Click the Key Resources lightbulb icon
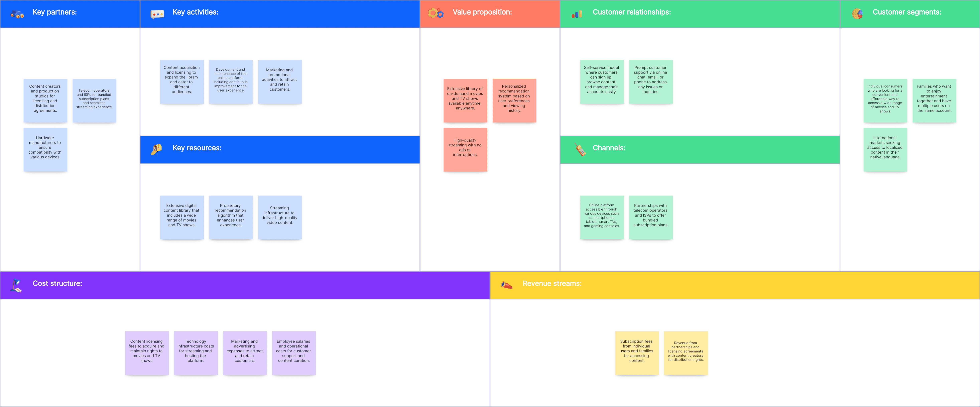 click(x=155, y=148)
